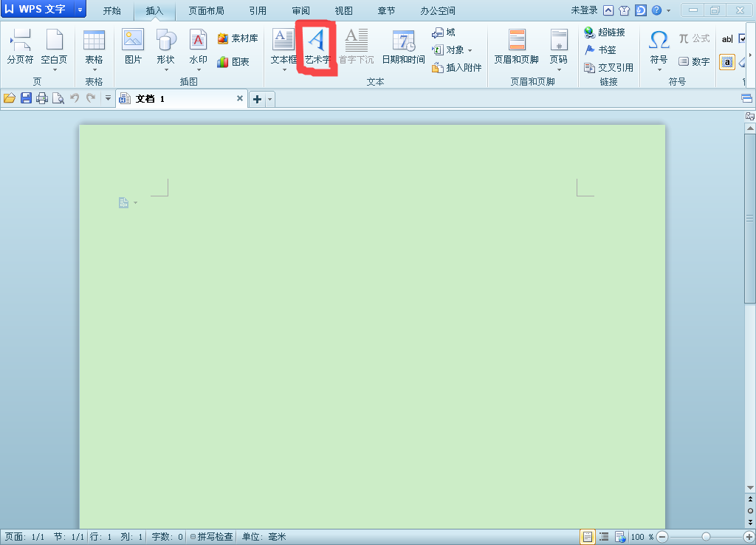Open the 视图 tab

[343, 10]
